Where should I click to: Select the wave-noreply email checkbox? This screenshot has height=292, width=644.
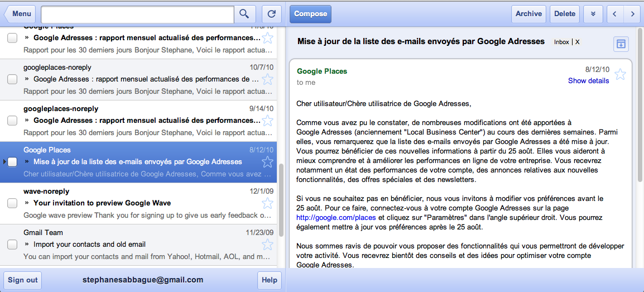[x=12, y=203]
